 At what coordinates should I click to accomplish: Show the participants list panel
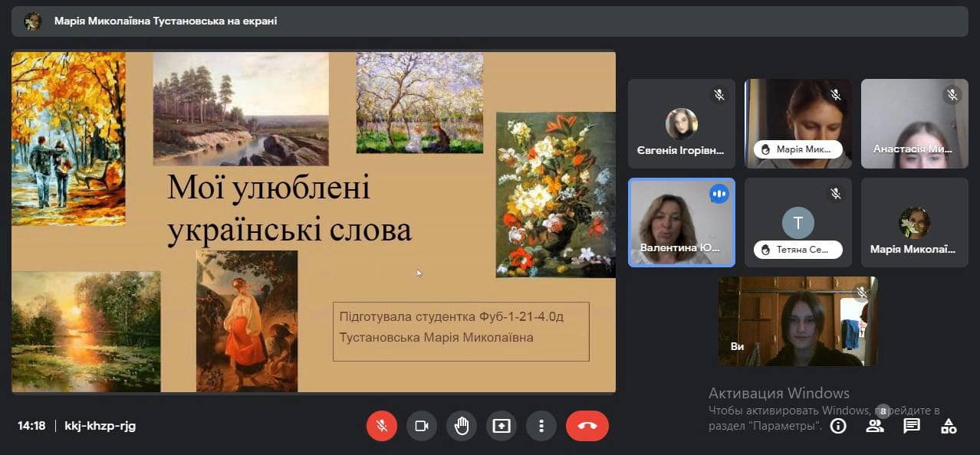click(x=874, y=426)
